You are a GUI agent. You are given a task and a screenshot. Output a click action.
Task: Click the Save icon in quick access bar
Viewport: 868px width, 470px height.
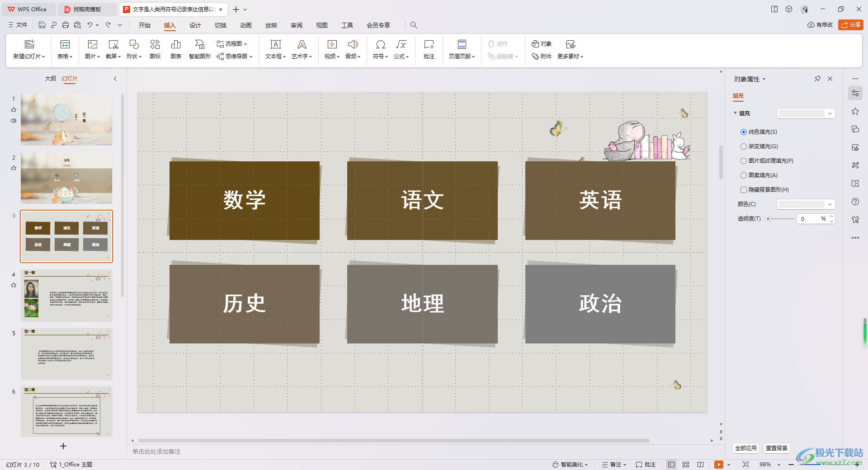(42, 25)
